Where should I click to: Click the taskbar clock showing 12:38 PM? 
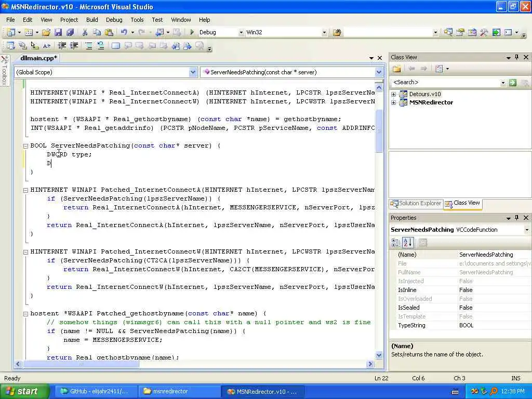[x=512, y=391]
